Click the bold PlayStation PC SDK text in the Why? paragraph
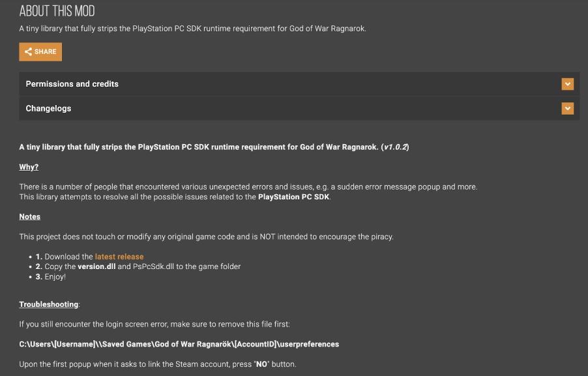Viewport: 588px width, 376px height. click(x=293, y=197)
